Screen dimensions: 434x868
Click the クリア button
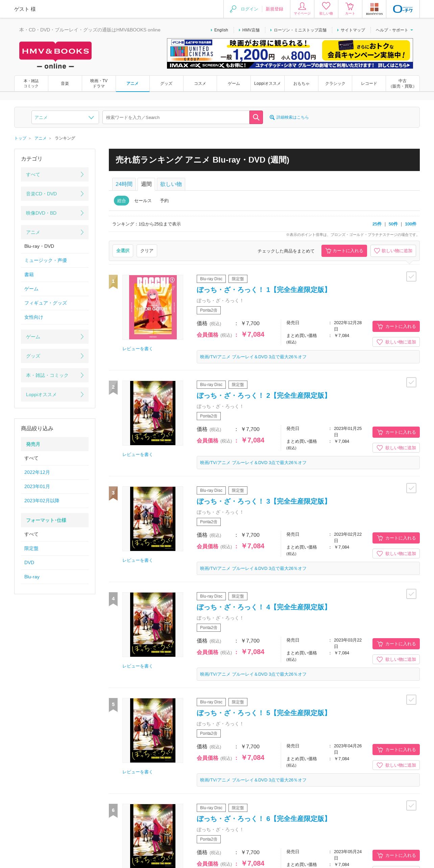coord(147,251)
